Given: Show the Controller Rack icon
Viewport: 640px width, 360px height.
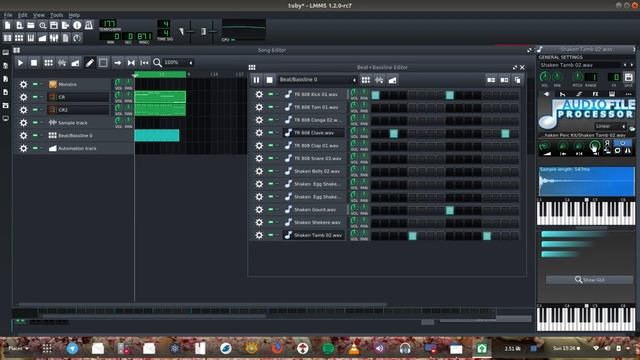Looking at the screenshot, I should pos(77,38).
